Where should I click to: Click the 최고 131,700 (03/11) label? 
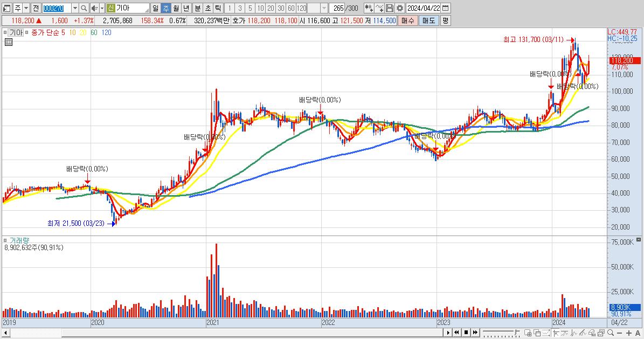click(533, 40)
